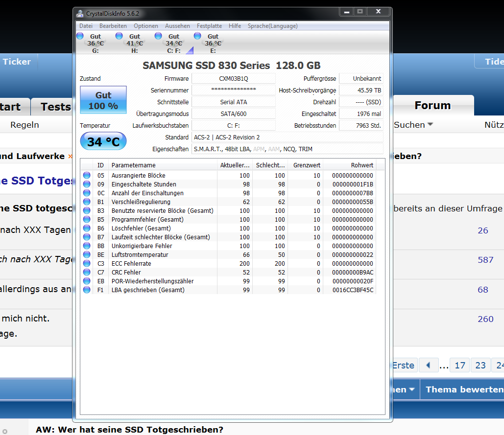Open Forum tab in browser behind
The height and width of the screenshot is (435, 504).
(x=432, y=105)
